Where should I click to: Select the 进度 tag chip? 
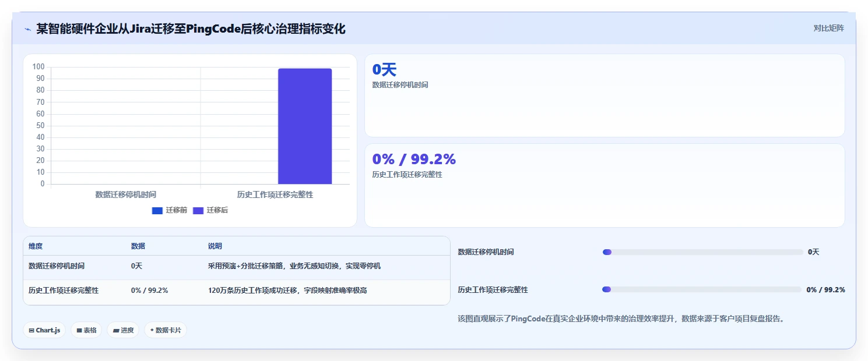(x=123, y=330)
